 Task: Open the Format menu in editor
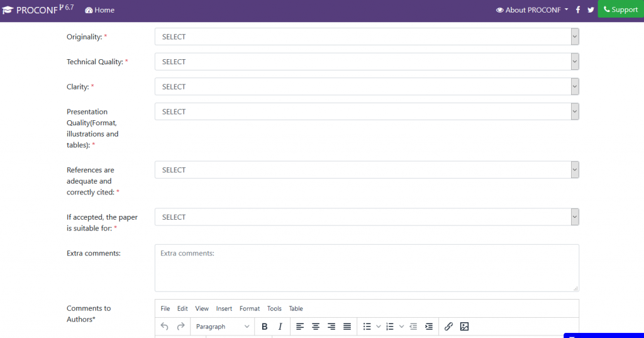(249, 308)
